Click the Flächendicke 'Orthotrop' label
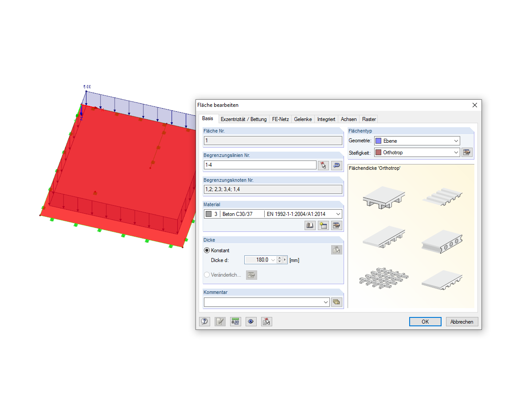This screenshot has width=532, height=399. [x=375, y=168]
